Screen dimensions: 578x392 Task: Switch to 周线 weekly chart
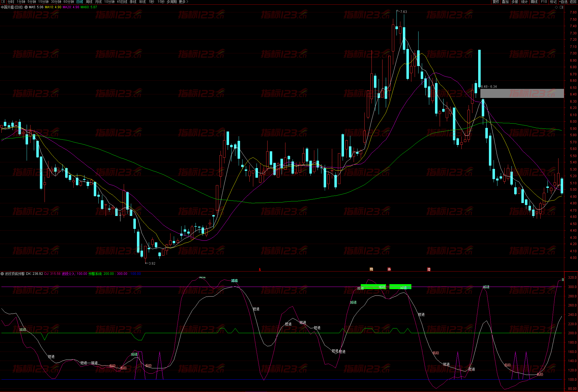click(89, 2)
